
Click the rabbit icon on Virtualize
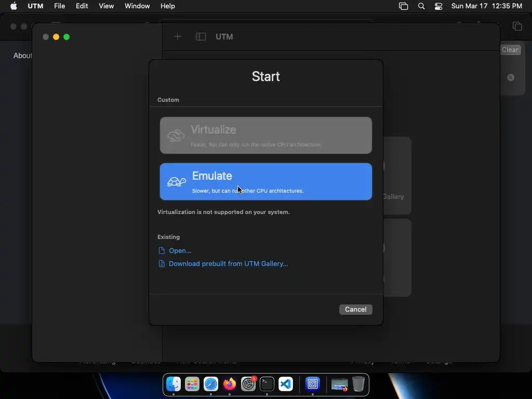pos(176,136)
